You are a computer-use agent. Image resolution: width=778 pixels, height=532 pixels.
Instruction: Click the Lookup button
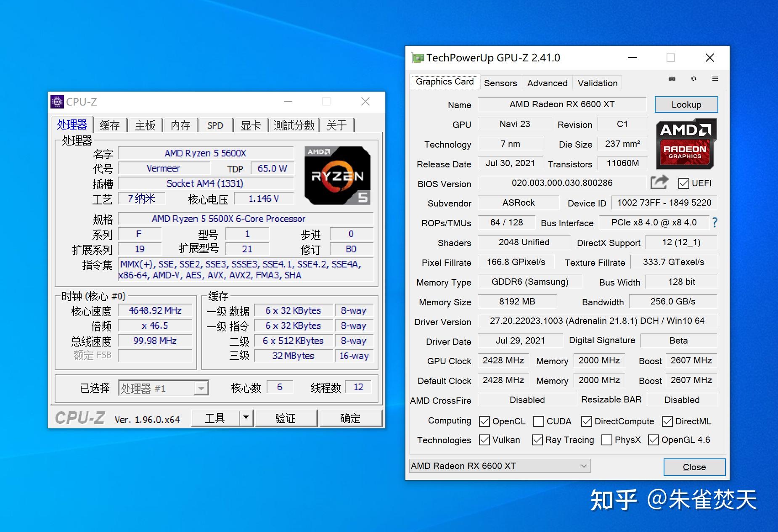(686, 104)
